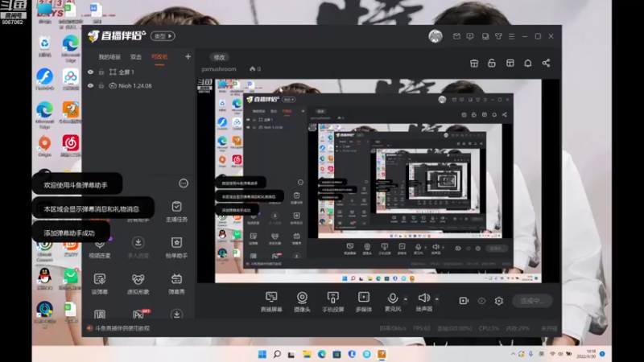Open the 主播任务 streamer tasks tool

click(176, 212)
